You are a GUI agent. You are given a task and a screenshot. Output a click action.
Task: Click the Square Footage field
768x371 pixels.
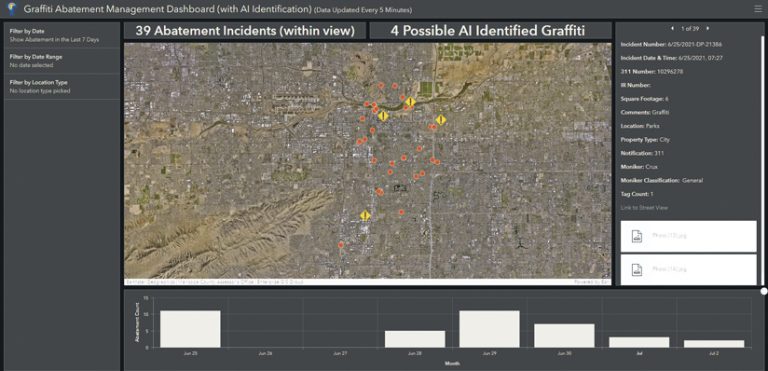pos(645,99)
